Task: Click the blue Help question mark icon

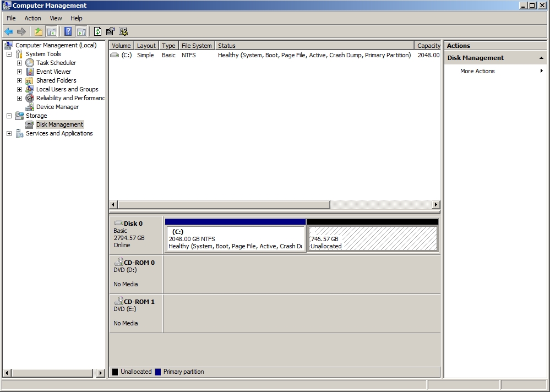Action: coord(68,32)
